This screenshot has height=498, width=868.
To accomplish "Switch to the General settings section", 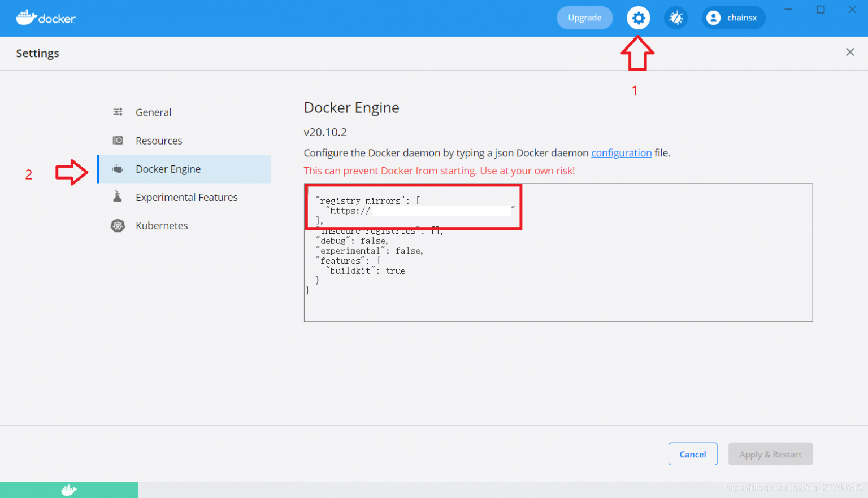I will click(x=153, y=112).
